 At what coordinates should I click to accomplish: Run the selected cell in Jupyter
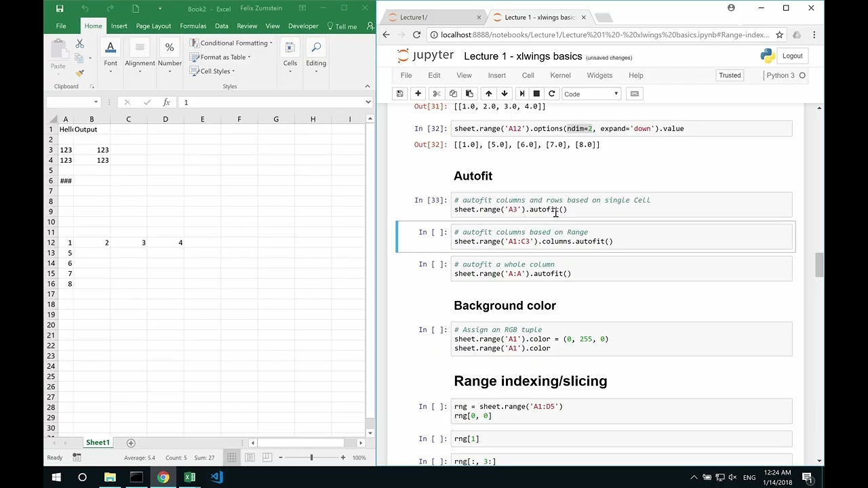521,94
